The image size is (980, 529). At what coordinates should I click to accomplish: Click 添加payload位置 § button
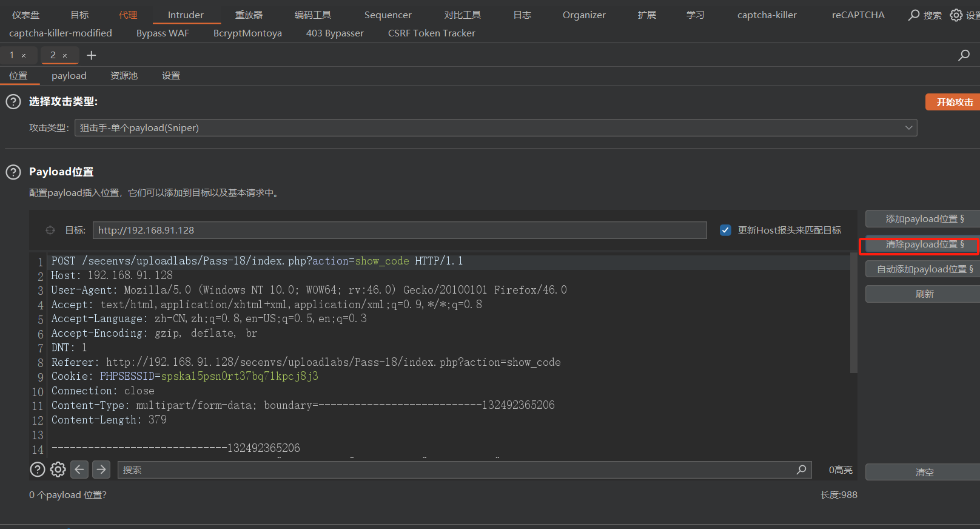(924, 218)
